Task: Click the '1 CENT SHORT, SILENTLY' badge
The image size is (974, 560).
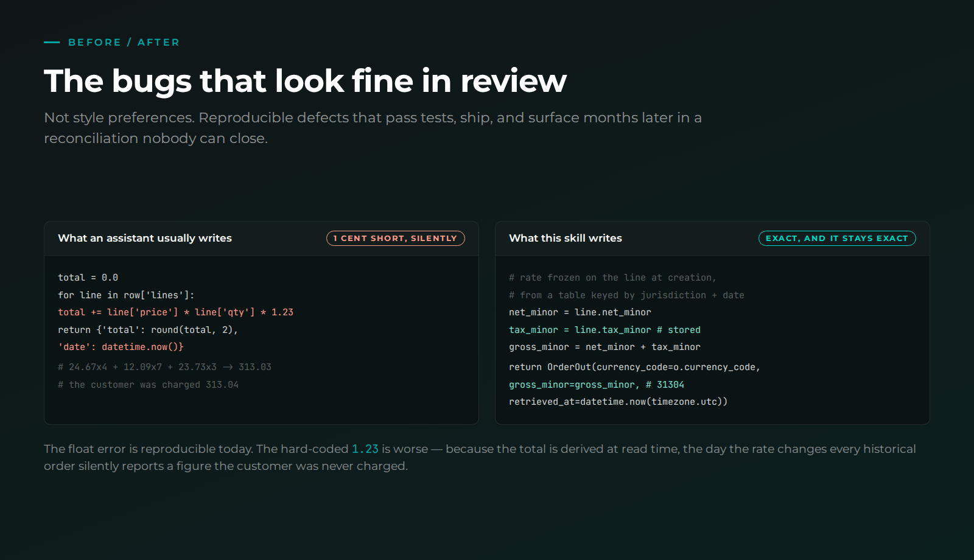Action: pyautogui.click(x=396, y=238)
